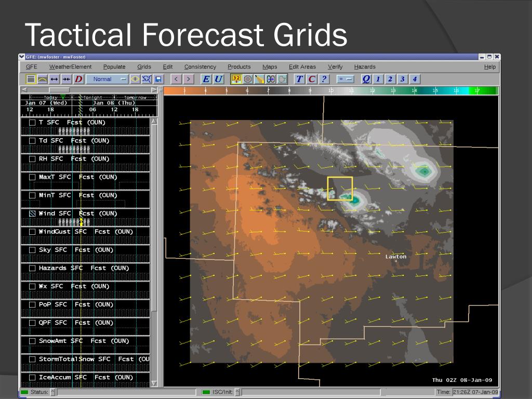532x399 pixels.
Task: Click the red D toolbar button
Action: [78, 79]
